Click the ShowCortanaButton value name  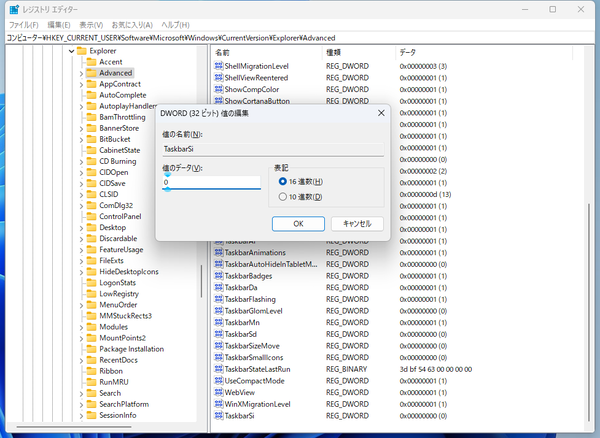point(257,101)
